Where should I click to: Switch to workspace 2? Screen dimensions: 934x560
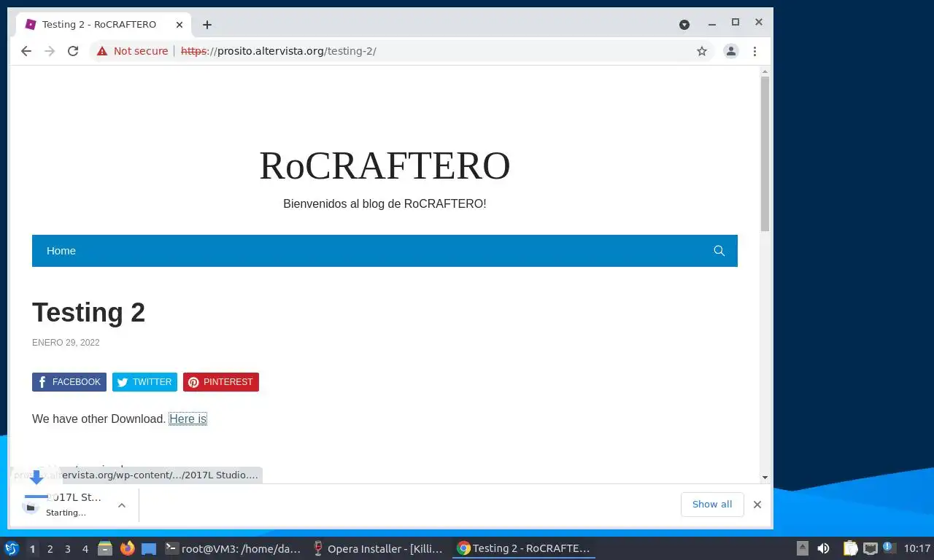50,549
